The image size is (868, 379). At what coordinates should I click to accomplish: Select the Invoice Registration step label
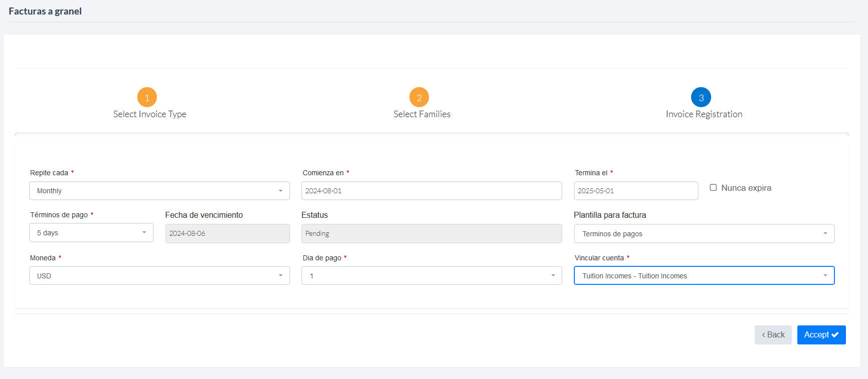(x=704, y=114)
